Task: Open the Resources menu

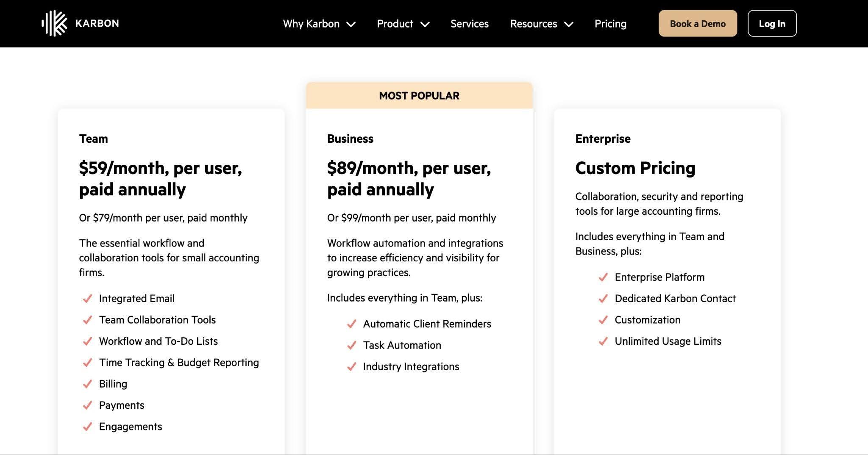Action: (542, 24)
